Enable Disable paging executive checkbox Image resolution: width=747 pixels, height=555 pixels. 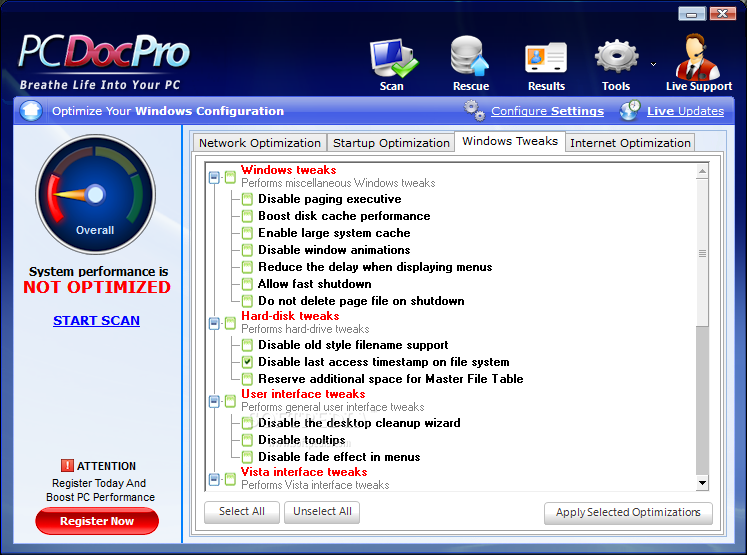[247, 199]
